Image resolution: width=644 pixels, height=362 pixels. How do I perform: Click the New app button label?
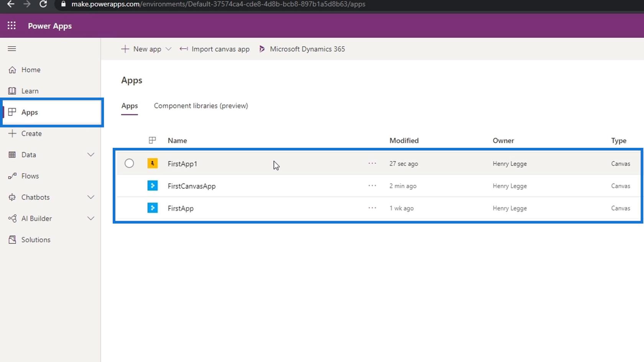[x=147, y=49]
